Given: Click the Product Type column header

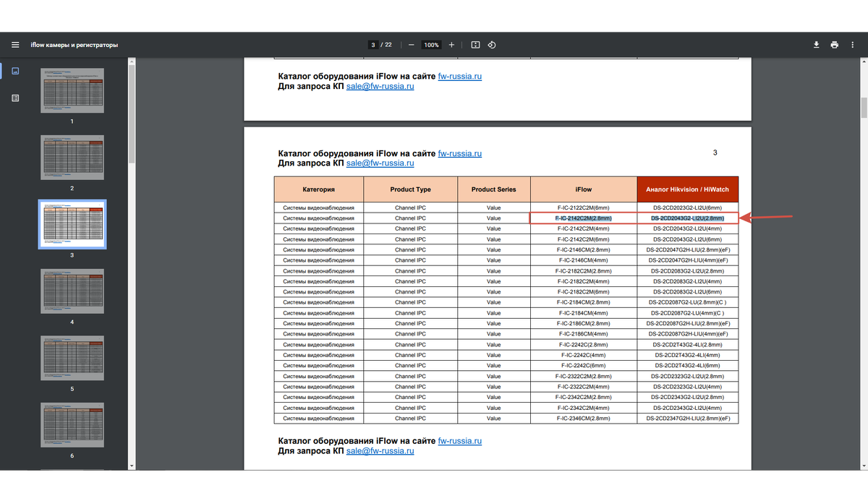Looking at the screenshot, I should coord(410,189).
